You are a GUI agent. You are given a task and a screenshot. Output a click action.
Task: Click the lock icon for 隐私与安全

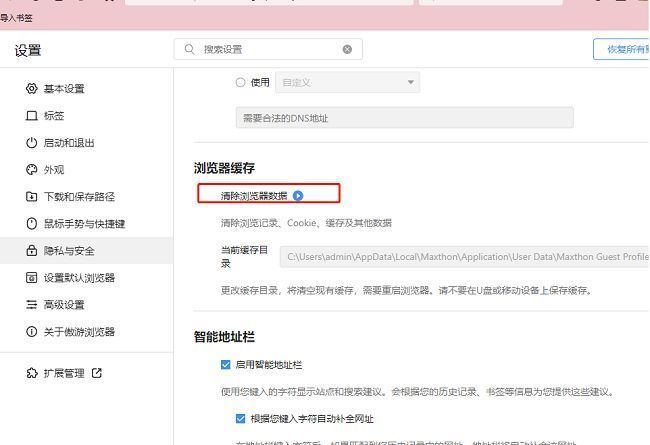32,251
